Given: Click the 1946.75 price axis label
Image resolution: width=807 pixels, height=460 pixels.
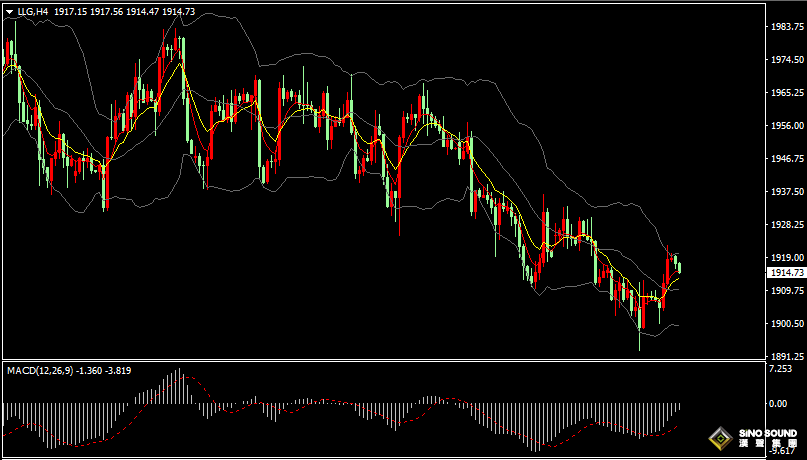Looking at the screenshot, I should pyautogui.click(x=786, y=159).
